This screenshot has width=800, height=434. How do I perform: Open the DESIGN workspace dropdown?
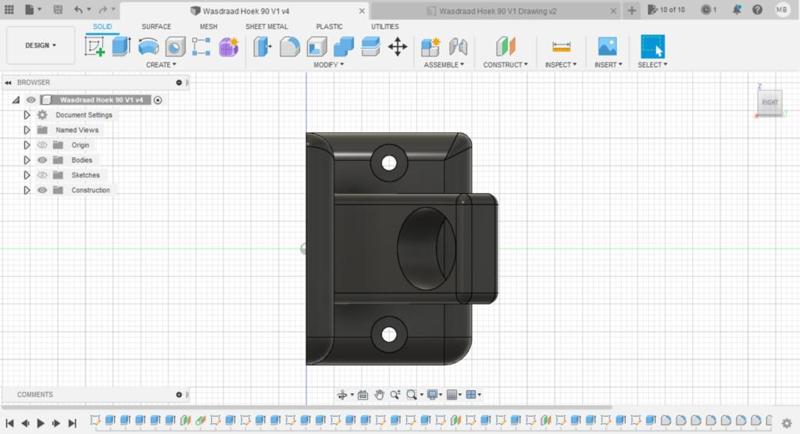pos(40,45)
